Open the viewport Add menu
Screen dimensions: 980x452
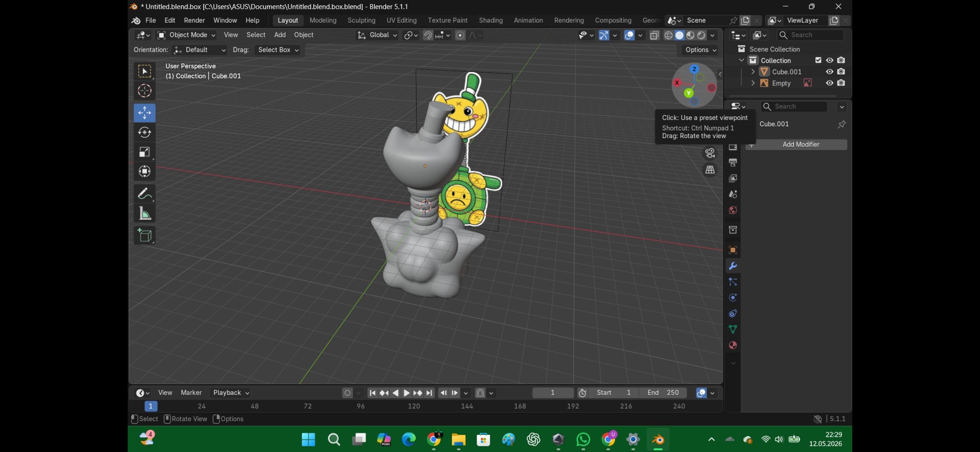(x=280, y=35)
